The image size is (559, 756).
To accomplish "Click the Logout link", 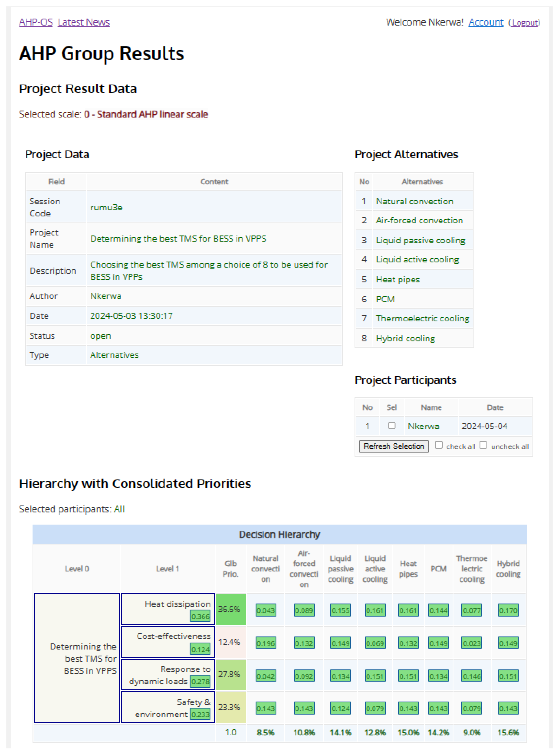I will pos(524,23).
